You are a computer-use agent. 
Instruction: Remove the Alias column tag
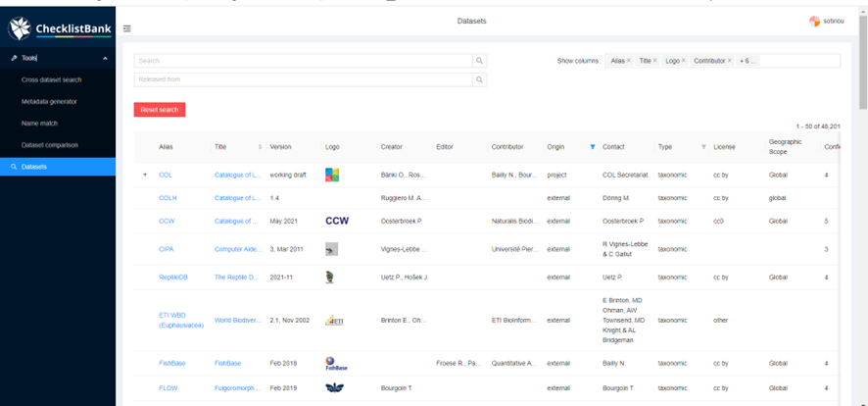tap(629, 61)
